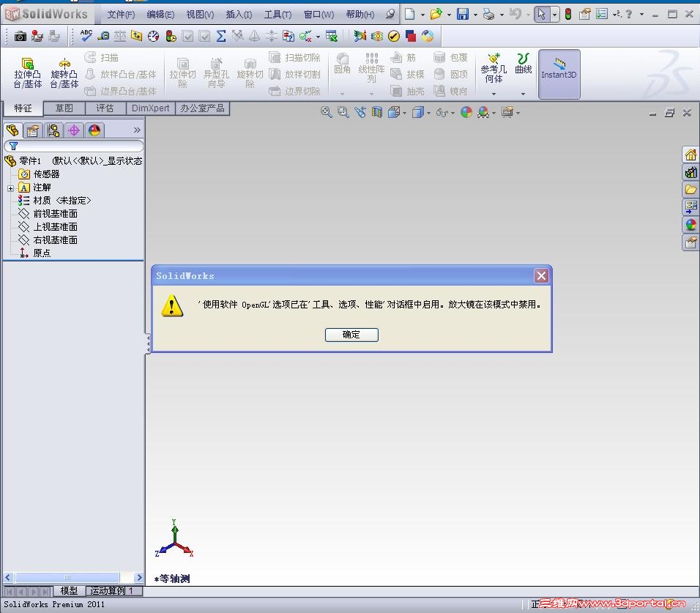Select the 特征 tab
This screenshot has width=700, height=613.
[23, 108]
